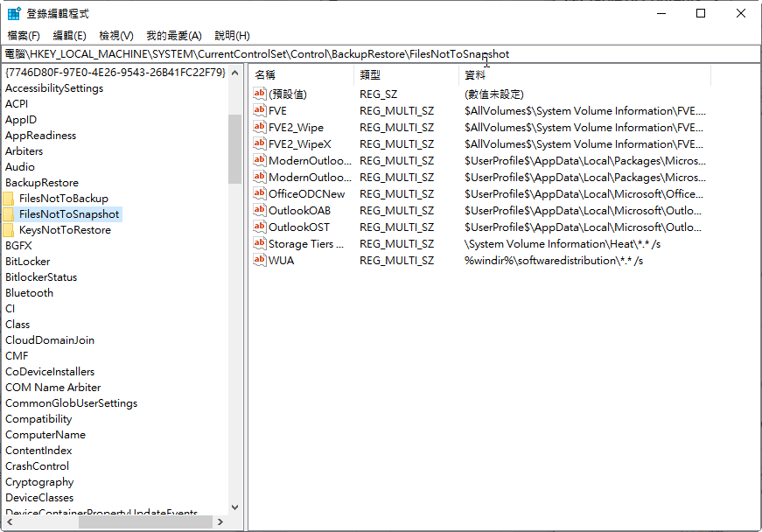Select the ContentIndex key

point(38,451)
